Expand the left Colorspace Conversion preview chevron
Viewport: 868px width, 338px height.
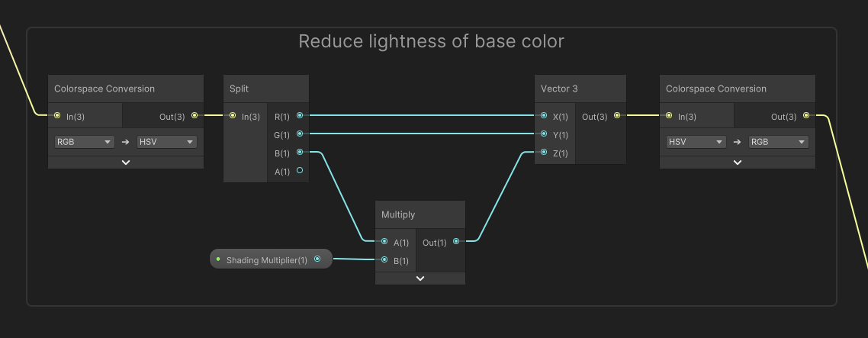click(x=126, y=163)
